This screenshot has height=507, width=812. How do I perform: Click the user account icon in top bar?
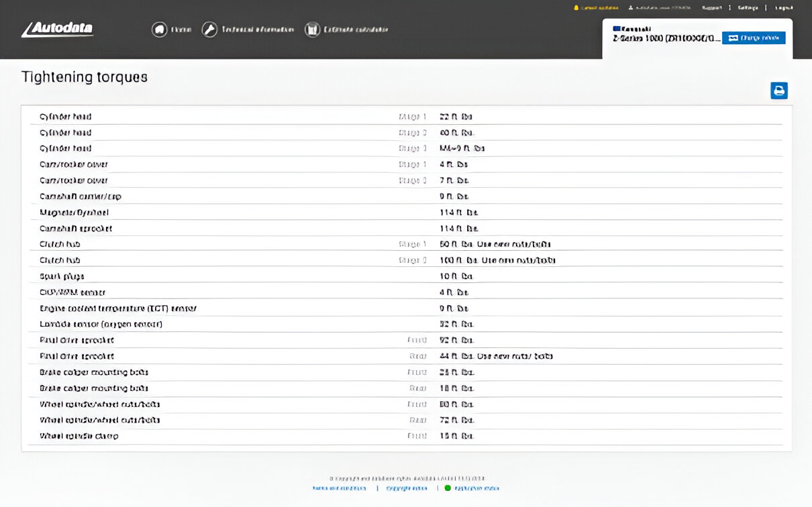pyautogui.click(x=631, y=8)
